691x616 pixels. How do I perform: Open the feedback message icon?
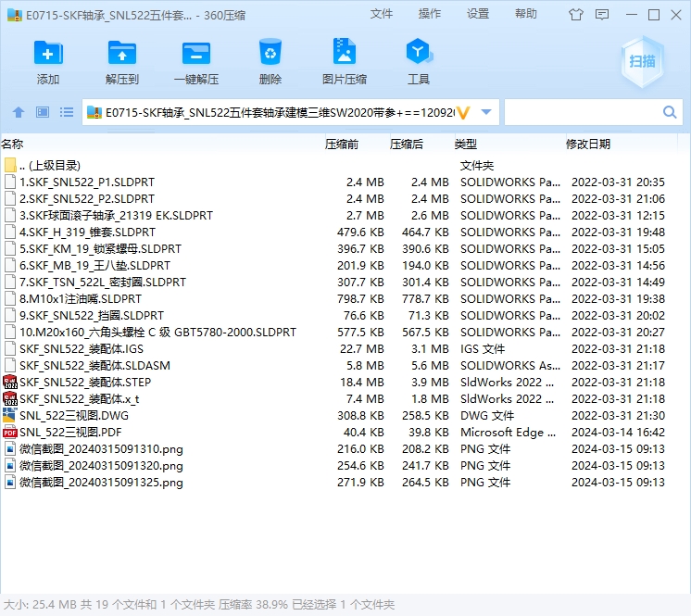(602, 15)
